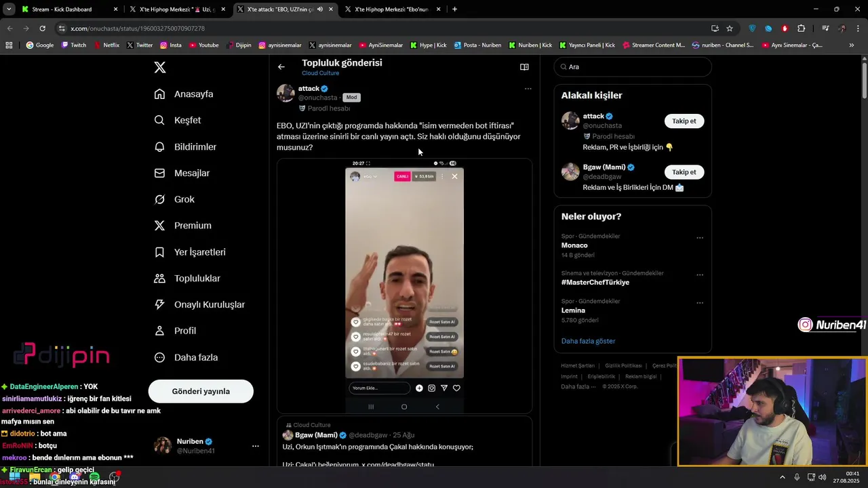The height and width of the screenshot is (488, 868).
Task: Close the Stream - Kick Dashboard tab
Action: click(x=115, y=9)
